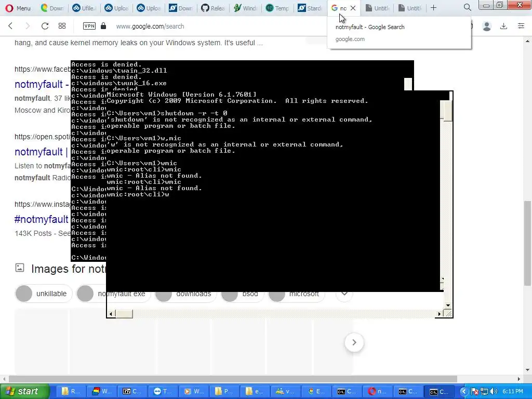The width and height of the screenshot is (532, 399).
Task: Click the back console window scrollbar thumb
Action: coord(408,84)
